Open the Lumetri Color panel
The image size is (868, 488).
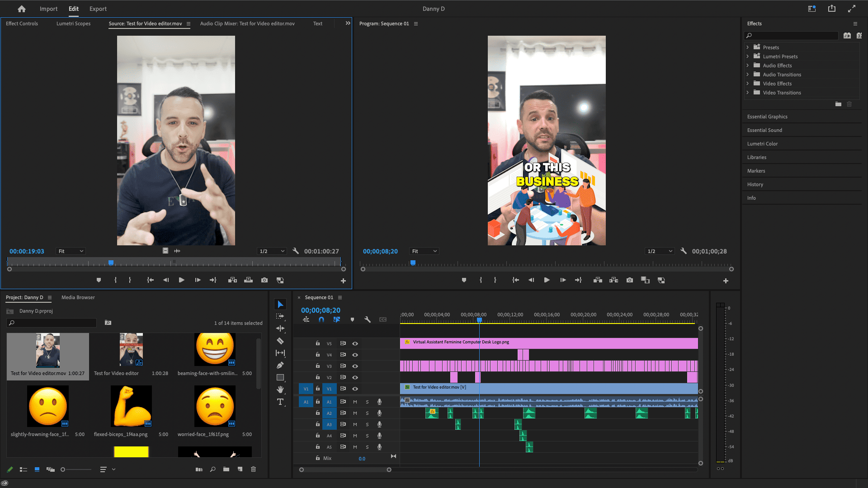pyautogui.click(x=762, y=144)
